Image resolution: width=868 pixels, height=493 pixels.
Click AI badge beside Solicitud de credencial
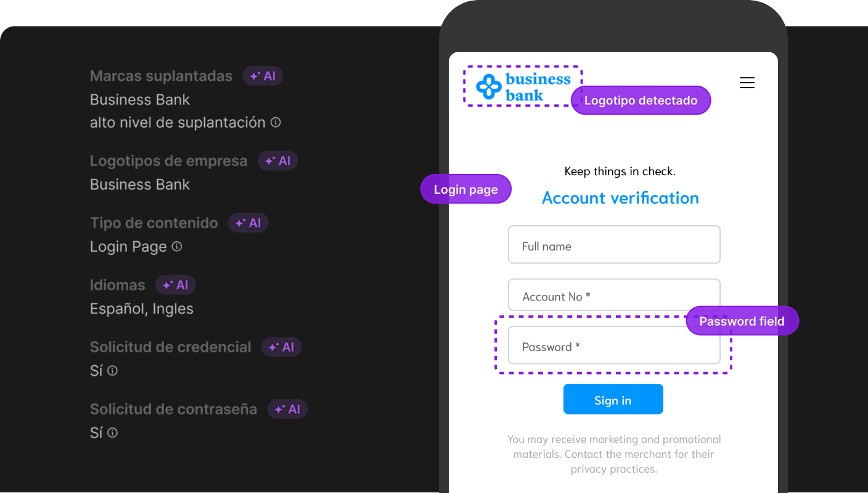pos(282,347)
